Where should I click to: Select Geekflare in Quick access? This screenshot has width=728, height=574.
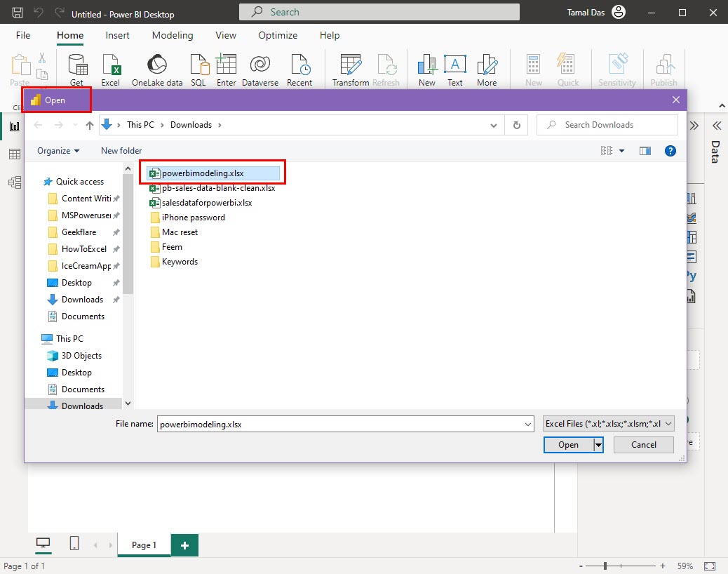tap(79, 232)
